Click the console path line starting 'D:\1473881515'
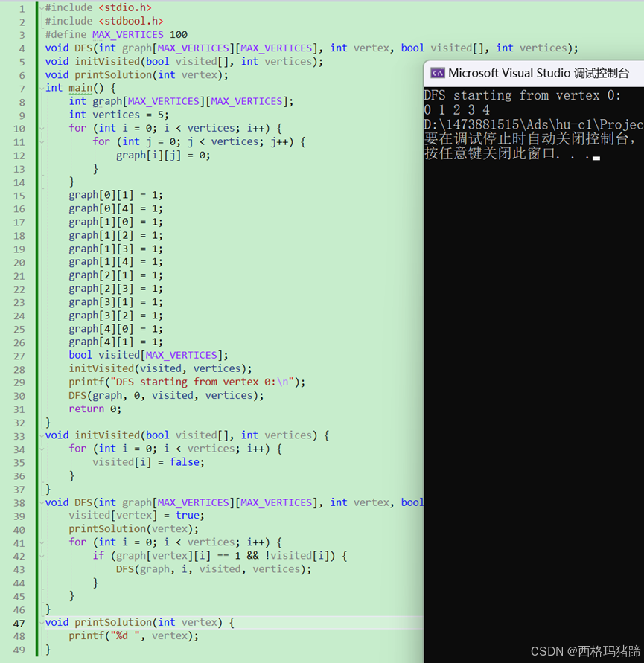 pos(534,124)
